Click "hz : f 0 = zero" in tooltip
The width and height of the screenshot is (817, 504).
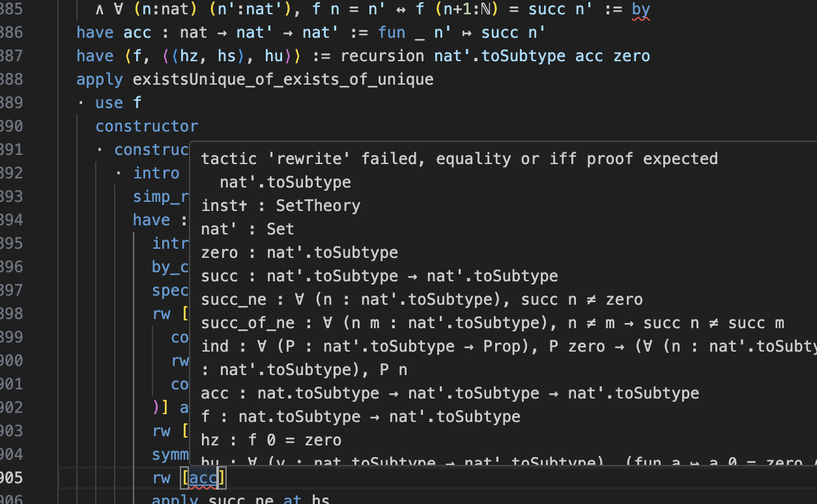tap(271, 440)
